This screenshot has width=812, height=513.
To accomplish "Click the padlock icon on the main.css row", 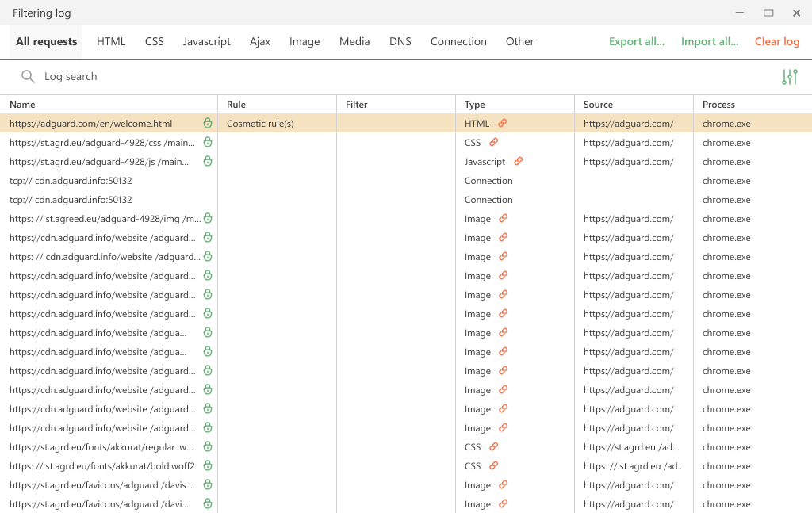I will point(207,142).
